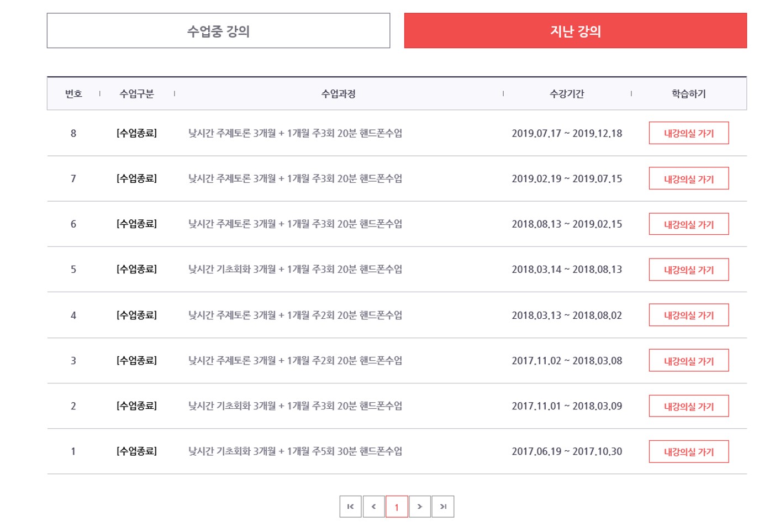
Task: Enter the classroom for course number 5
Action: click(x=688, y=270)
